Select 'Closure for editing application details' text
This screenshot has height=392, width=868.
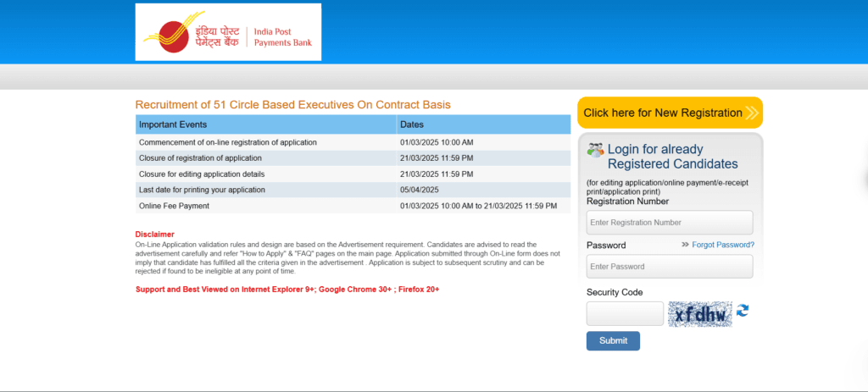point(202,174)
